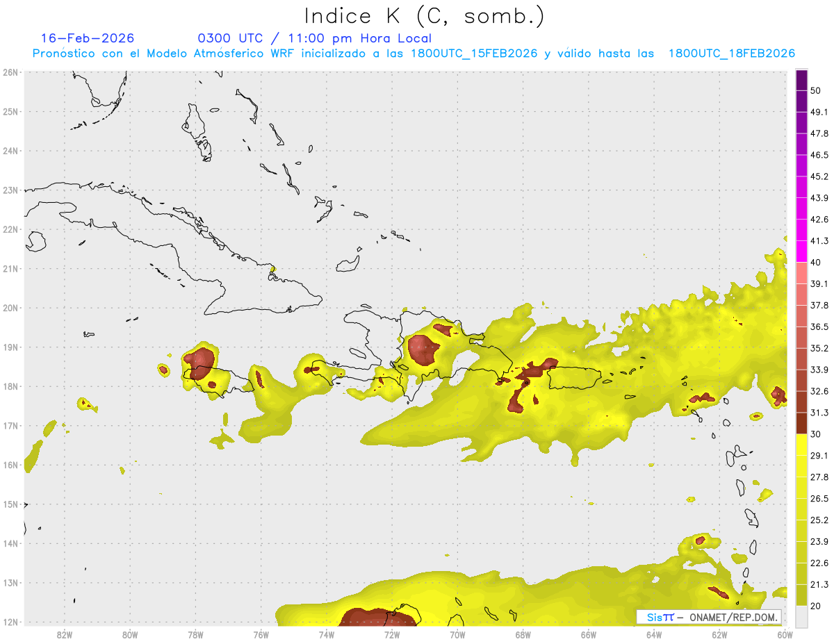Click the initialization time "1800UTC_15FEB2026"
This screenshot has height=644, width=834.
click(x=474, y=53)
